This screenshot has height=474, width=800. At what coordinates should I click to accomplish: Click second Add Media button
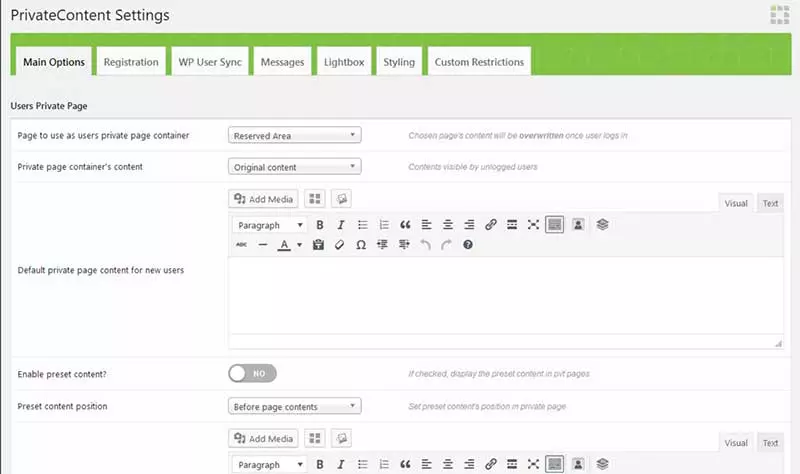263,438
